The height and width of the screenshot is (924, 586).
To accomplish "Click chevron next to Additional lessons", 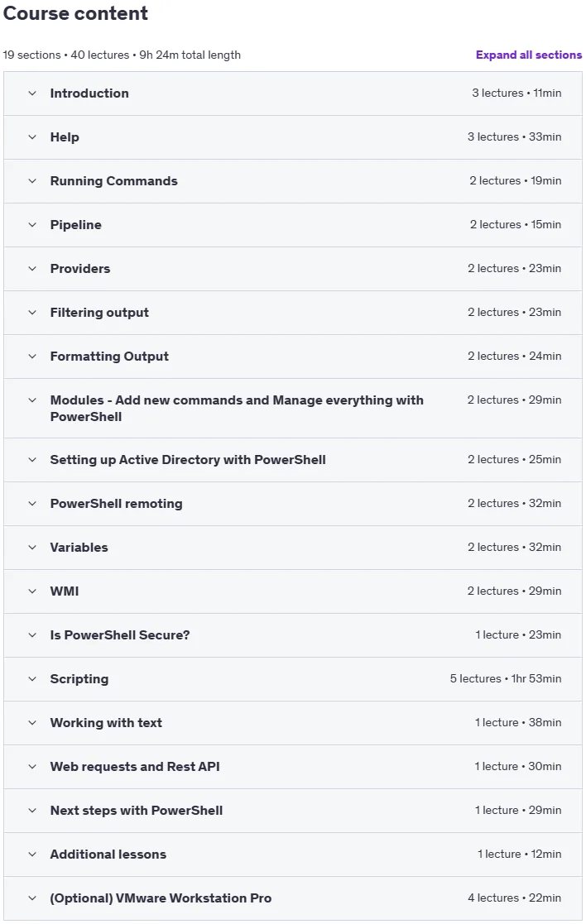I will point(32,854).
